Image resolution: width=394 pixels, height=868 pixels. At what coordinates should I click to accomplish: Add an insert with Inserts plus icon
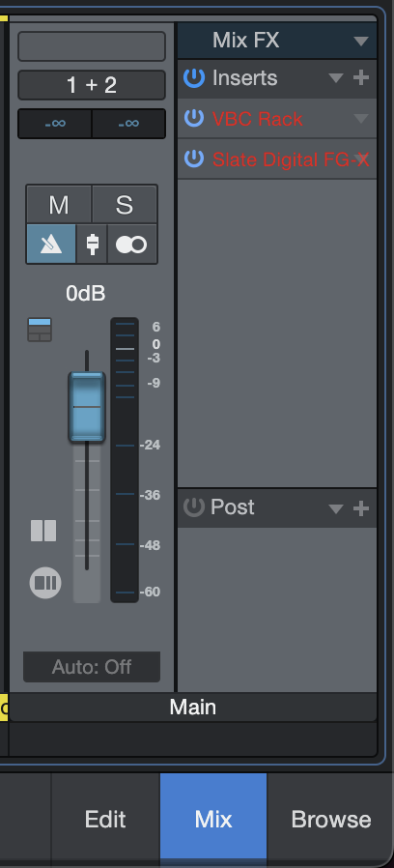pos(361,77)
